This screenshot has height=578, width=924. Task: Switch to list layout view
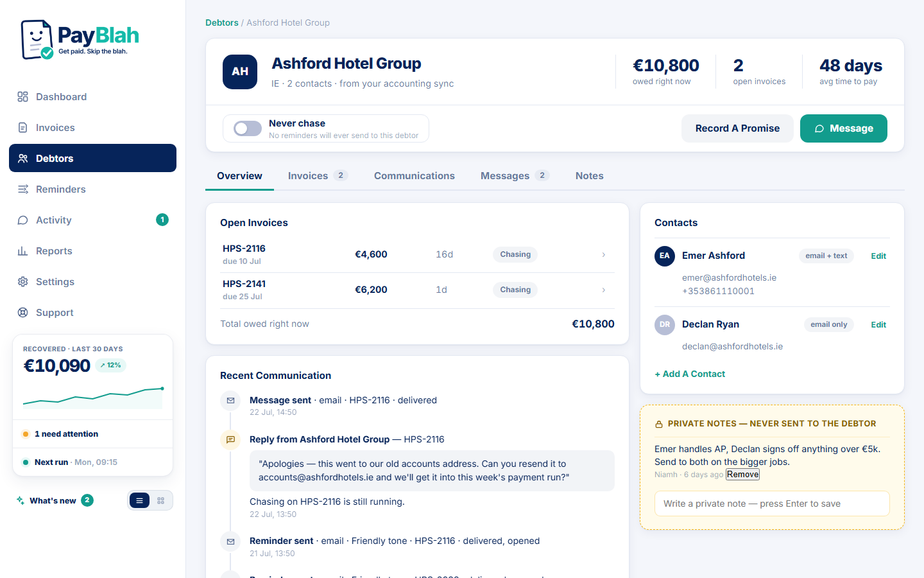[x=139, y=500]
